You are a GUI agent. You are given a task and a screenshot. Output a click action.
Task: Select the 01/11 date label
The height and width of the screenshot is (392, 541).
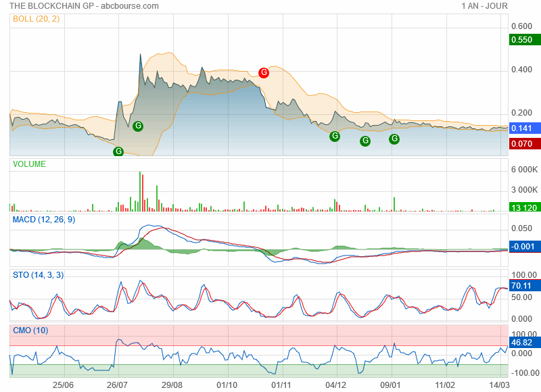coord(281,385)
